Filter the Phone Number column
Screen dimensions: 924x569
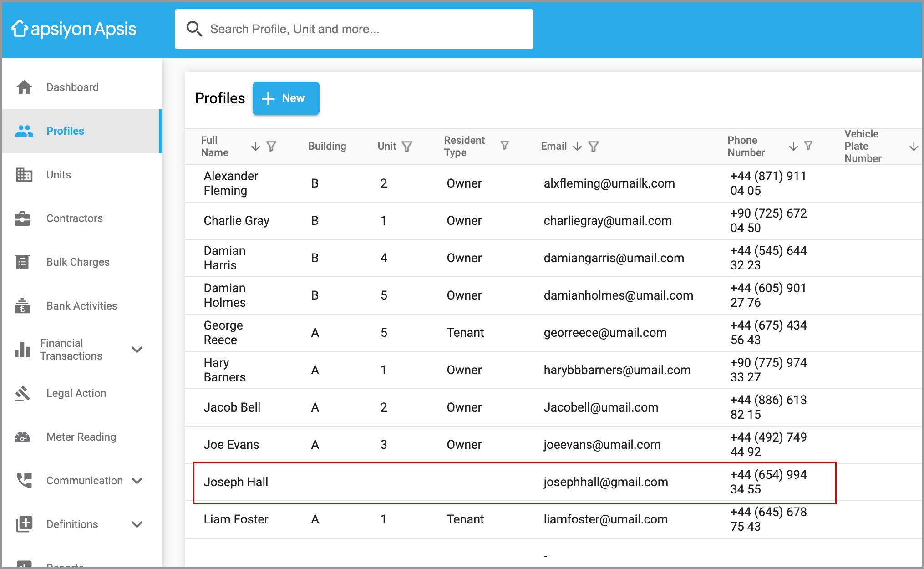pyautogui.click(x=808, y=146)
